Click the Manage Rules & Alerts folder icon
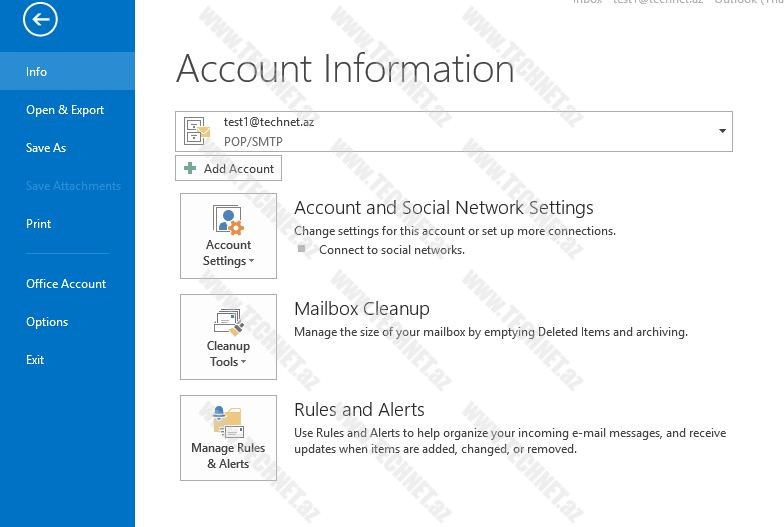Image resolution: width=784 pixels, height=527 pixels. 228,421
